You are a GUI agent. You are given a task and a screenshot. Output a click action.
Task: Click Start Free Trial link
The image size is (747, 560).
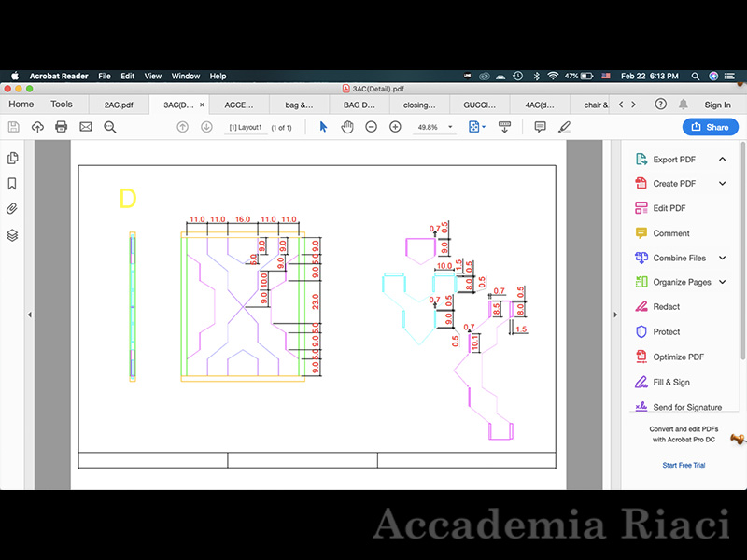tap(684, 465)
